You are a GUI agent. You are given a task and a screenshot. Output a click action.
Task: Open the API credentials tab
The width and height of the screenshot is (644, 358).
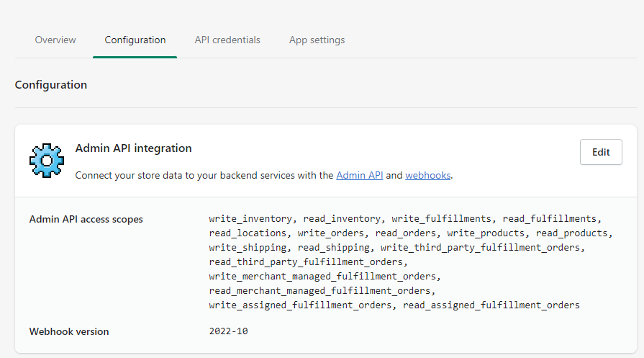click(x=227, y=40)
